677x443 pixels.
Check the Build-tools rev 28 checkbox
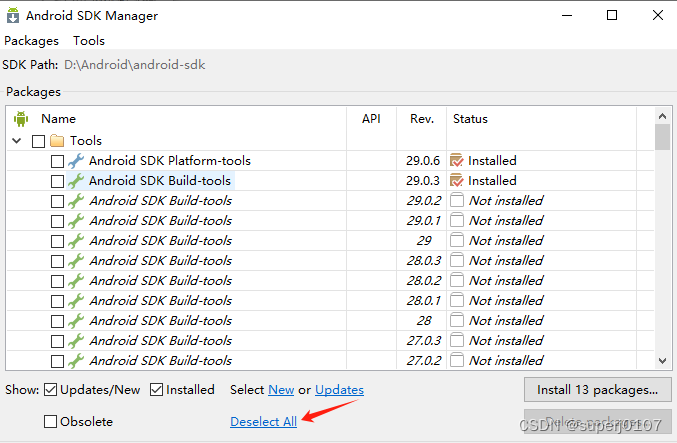57,321
